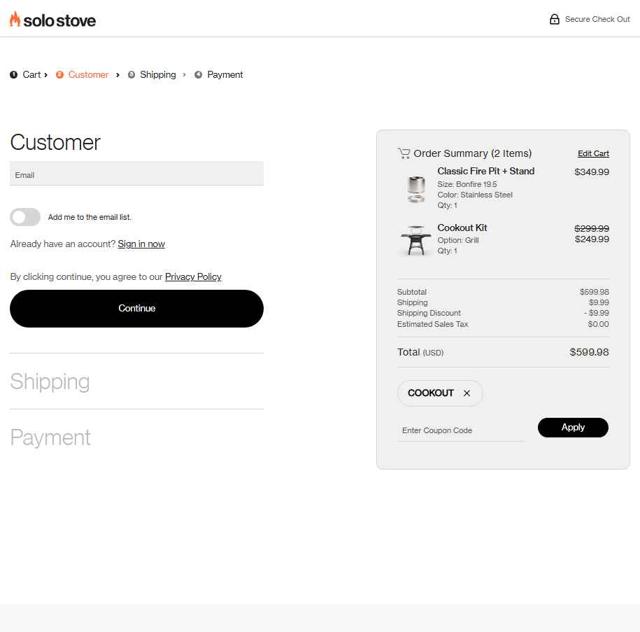This screenshot has width=640, height=632.
Task: Select the Customer breadcrumb step
Action: pyautogui.click(x=88, y=75)
